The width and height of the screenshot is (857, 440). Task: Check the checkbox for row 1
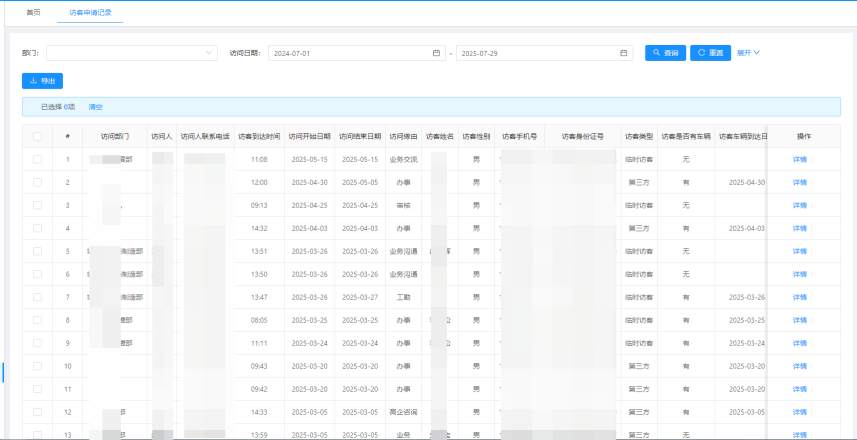click(37, 159)
